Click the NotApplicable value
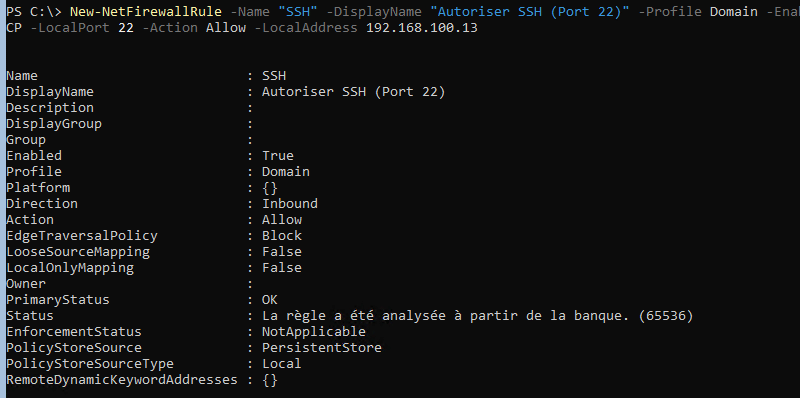 point(314,332)
